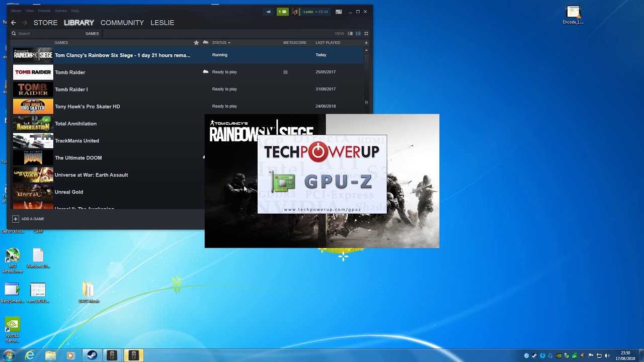Open the View menu
Viewport: 644px width, 362px height.
tap(30, 11)
